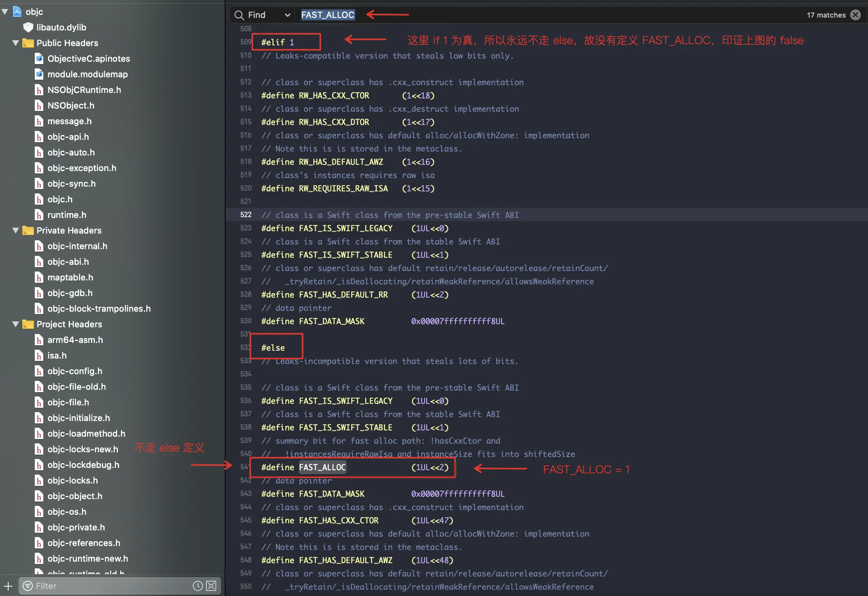868x596 pixels.
Task: Open the ObjectiveC.apinotes file
Action: coord(88,59)
